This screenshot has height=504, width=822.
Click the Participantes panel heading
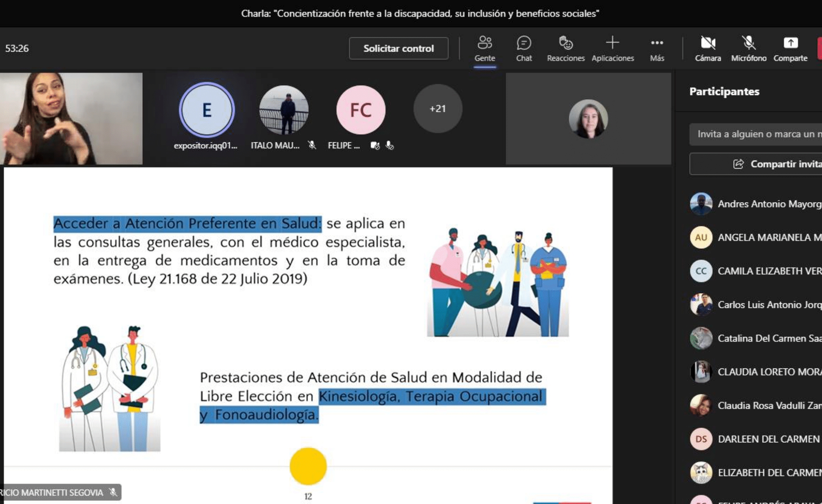(724, 91)
